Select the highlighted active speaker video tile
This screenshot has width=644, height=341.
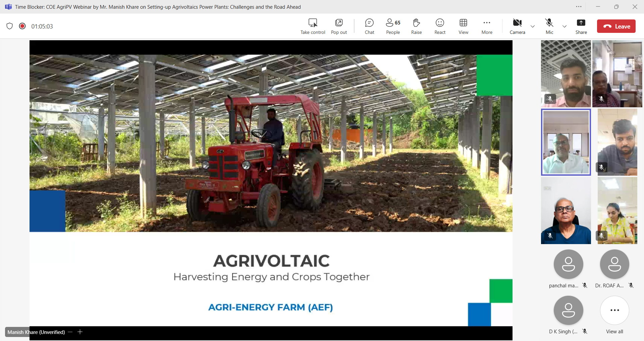(566, 142)
